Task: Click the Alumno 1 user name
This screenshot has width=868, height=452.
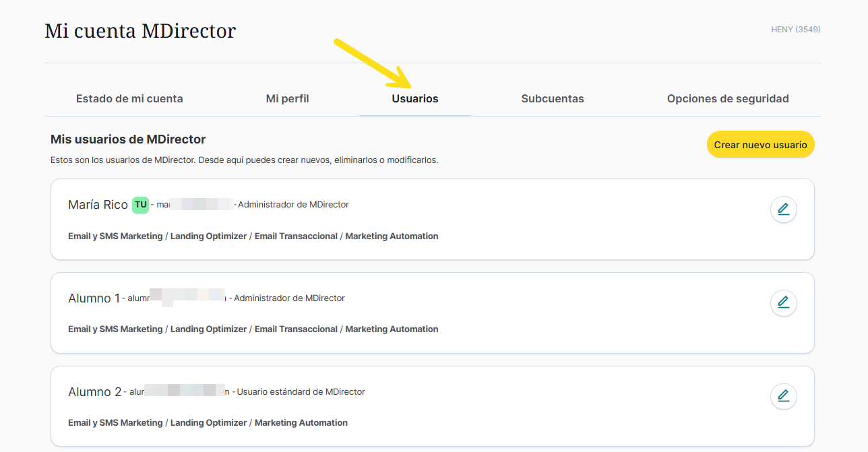Action: click(x=94, y=298)
